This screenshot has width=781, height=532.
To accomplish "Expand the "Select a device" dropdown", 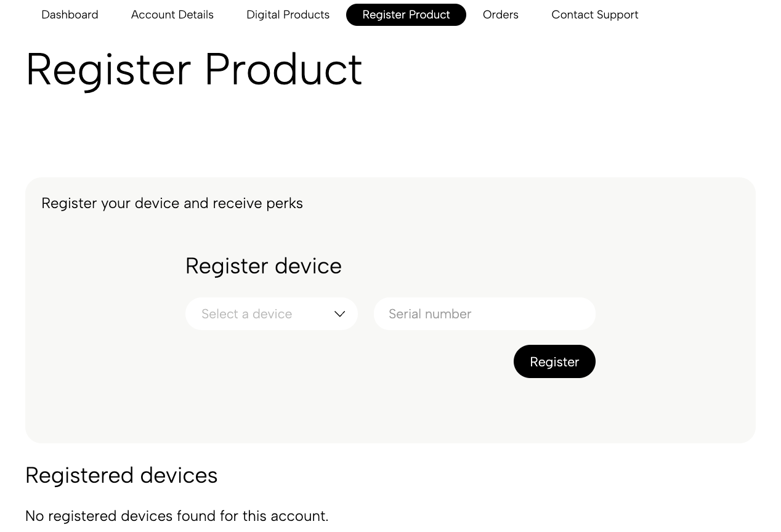I will [271, 314].
